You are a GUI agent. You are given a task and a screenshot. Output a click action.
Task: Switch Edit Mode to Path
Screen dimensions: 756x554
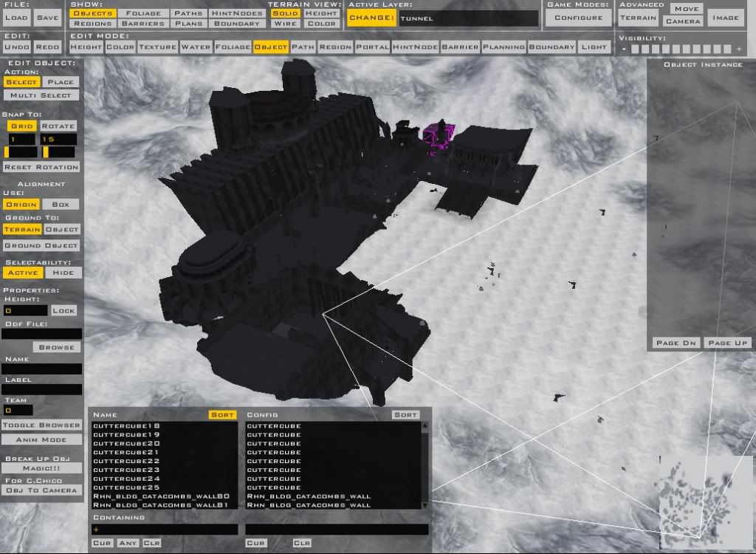pyautogui.click(x=303, y=47)
